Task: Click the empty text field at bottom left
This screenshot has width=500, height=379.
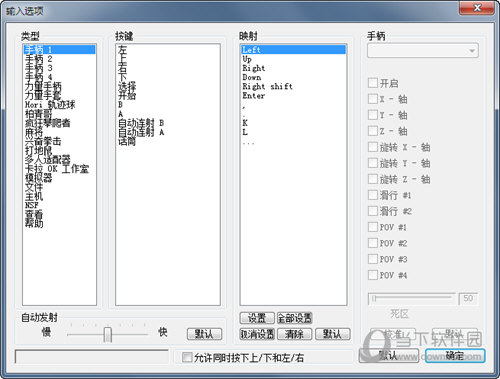Action: (92, 356)
